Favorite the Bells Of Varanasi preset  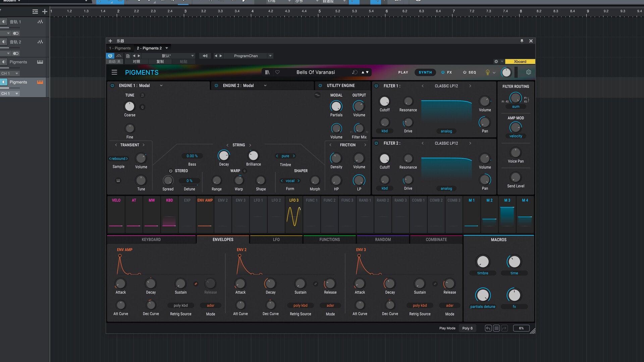277,72
